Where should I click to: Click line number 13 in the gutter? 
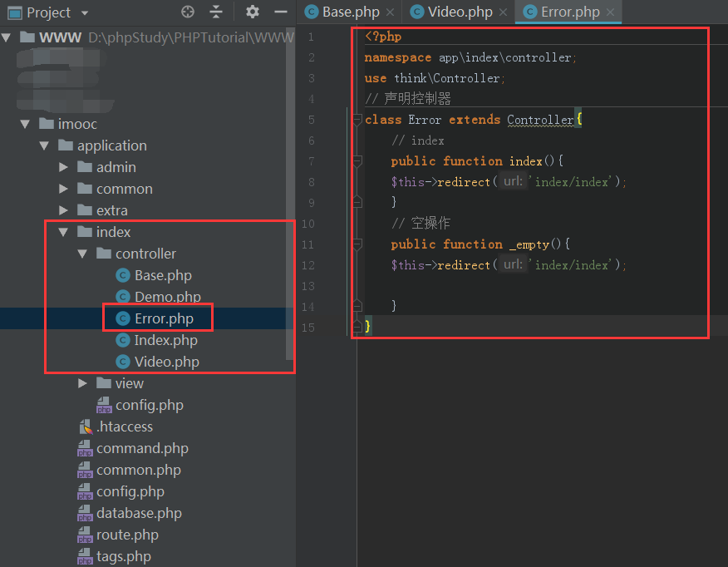click(x=307, y=286)
